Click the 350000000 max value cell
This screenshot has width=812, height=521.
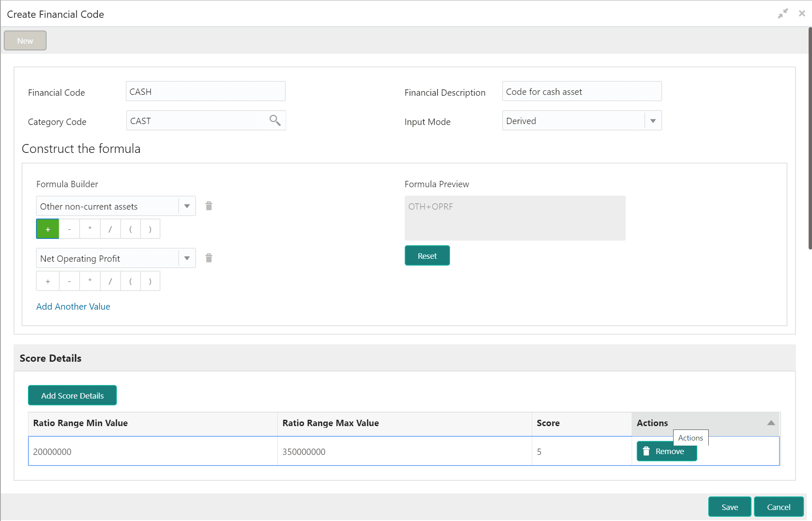tap(405, 452)
